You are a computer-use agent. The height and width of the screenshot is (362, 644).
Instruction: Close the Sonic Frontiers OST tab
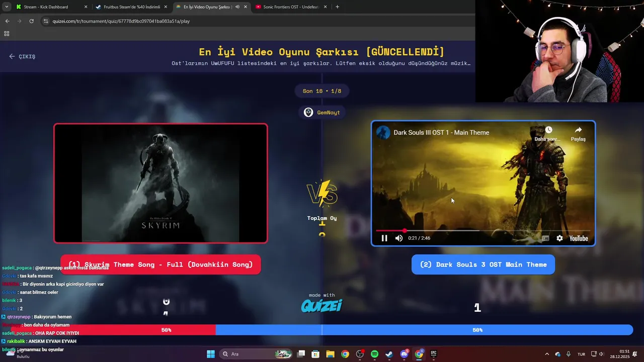[x=326, y=7]
